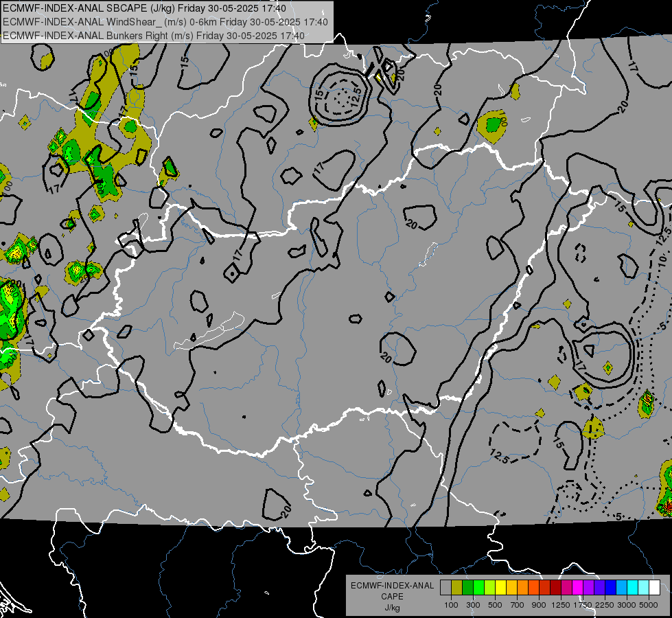Click the 100 legend scale label

[451, 605]
